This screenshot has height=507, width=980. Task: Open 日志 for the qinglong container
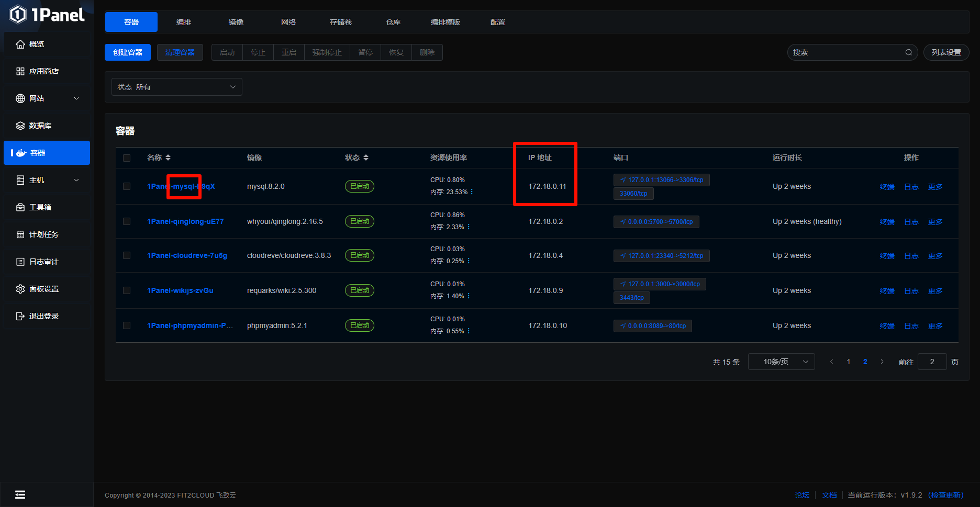pyautogui.click(x=911, y=222)
